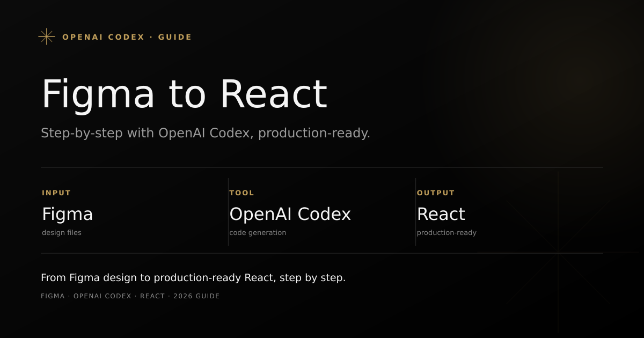This screenshot has height=338, width=644.
Task: Click the "production-ready" caption under React
Action: (447, 233)
